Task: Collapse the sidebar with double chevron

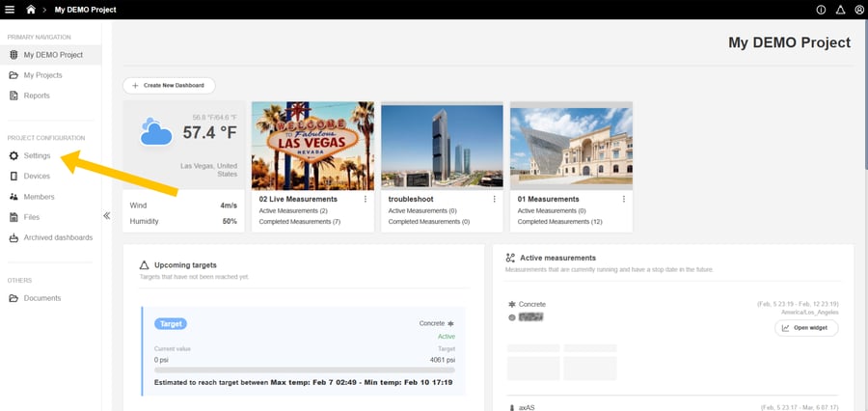Action: point(106,216)
